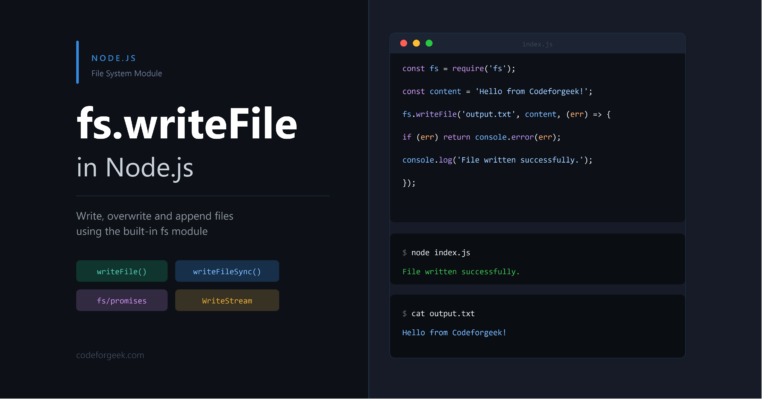Click the green maximize dot in code window

[429, 43]
